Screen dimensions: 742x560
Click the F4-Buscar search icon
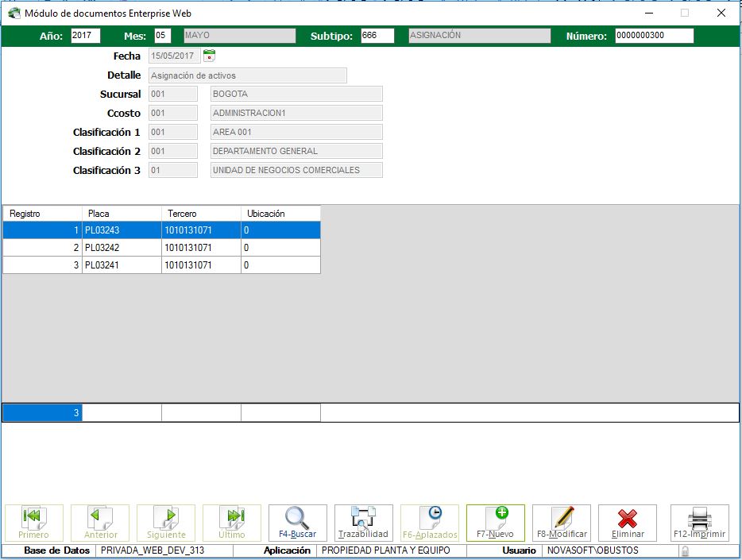[297, 523]
